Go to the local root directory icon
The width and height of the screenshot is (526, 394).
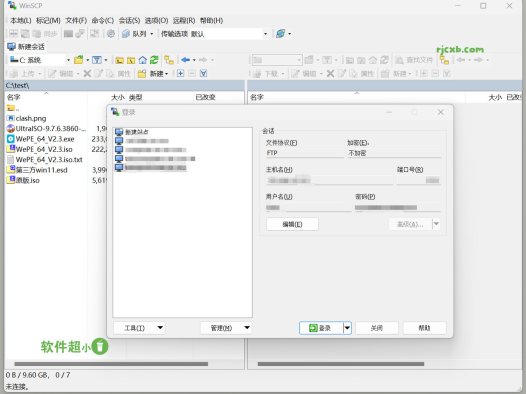[x=131, y=60]
